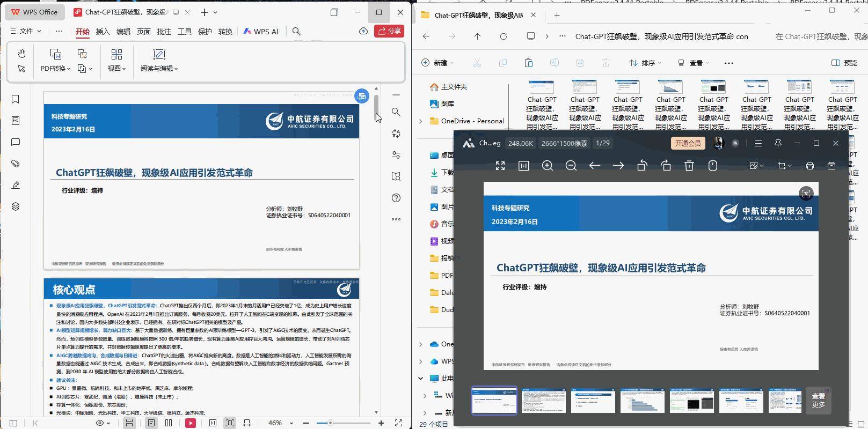Click the search icon in WPS menu bar
Image resolution: width=868 pixels, height=429 pixels.
[x=296, y=32]
